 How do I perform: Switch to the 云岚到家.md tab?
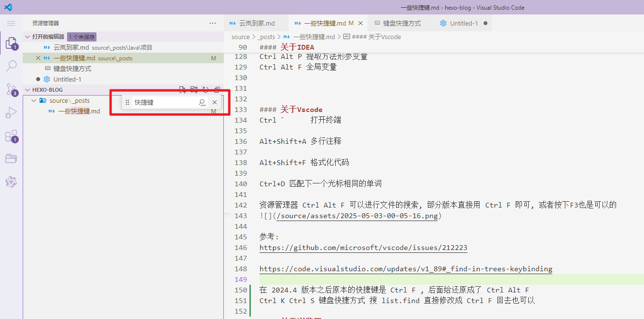point(256,23)
